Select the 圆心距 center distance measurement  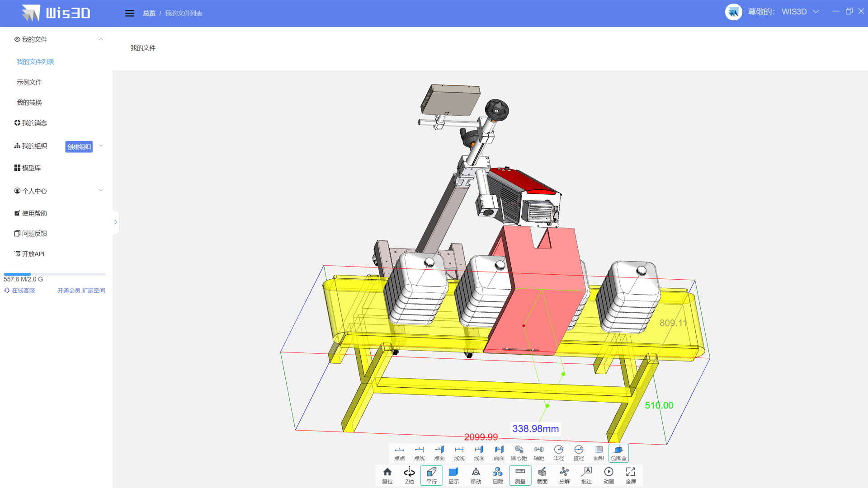click(519, 453)
